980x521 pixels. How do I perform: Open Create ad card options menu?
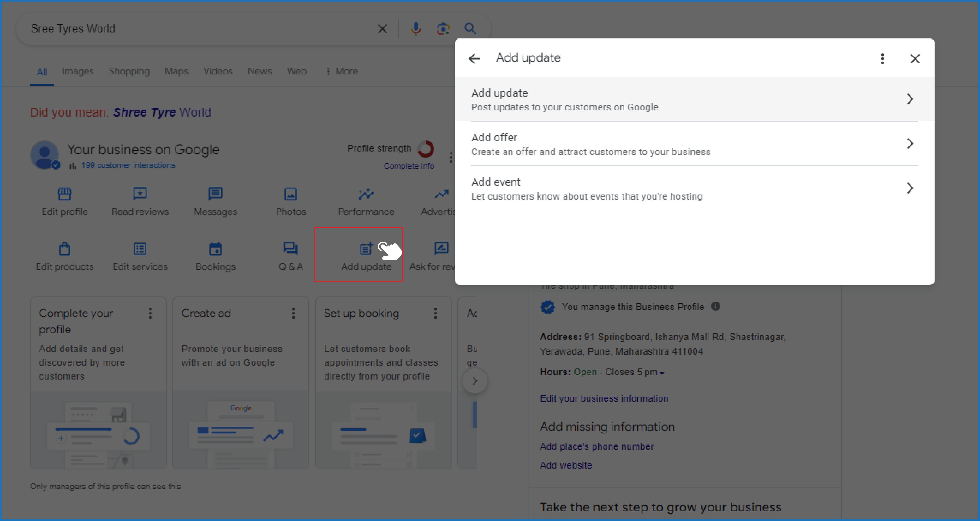(293, 313)
